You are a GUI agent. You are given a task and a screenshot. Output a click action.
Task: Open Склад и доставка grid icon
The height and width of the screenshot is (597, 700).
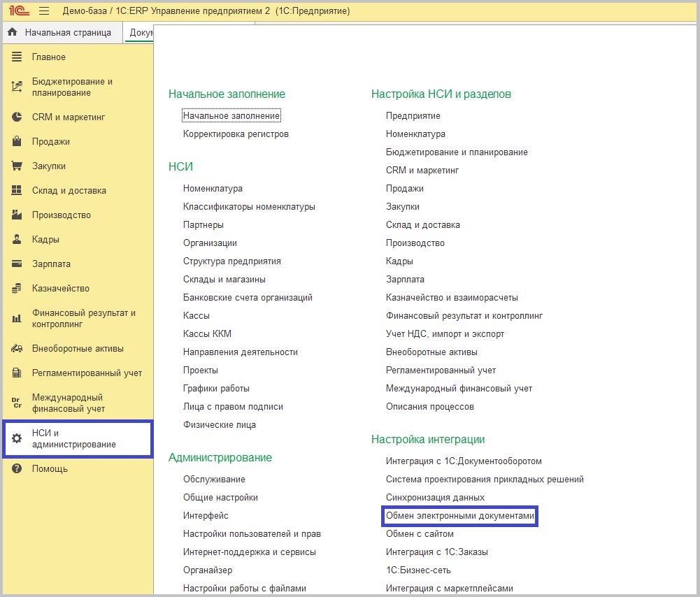click(17, 191)
